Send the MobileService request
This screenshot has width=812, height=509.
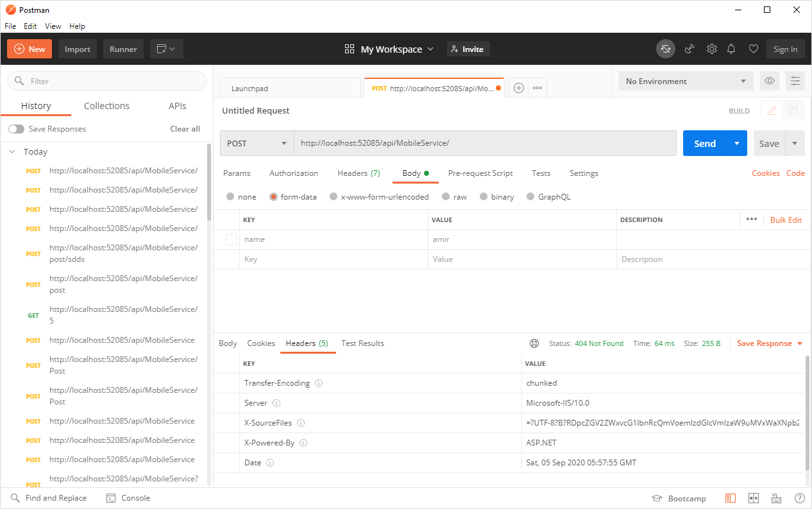(x=704, y=142)
